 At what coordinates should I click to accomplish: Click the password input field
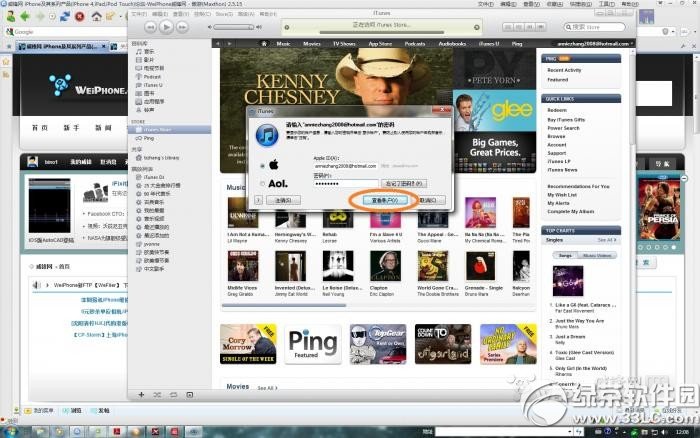(x=346, y=184)
